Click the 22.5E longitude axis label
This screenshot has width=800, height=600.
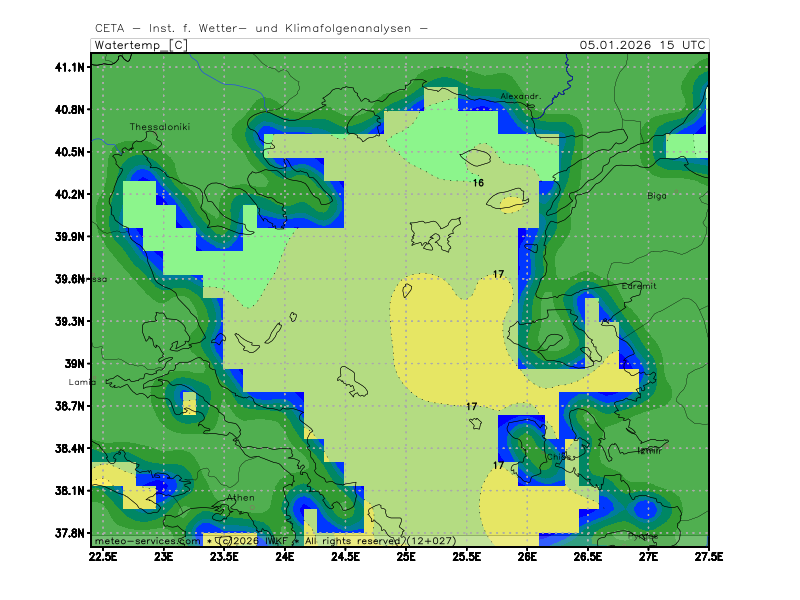pyautogui.click(x=103, y=555)
